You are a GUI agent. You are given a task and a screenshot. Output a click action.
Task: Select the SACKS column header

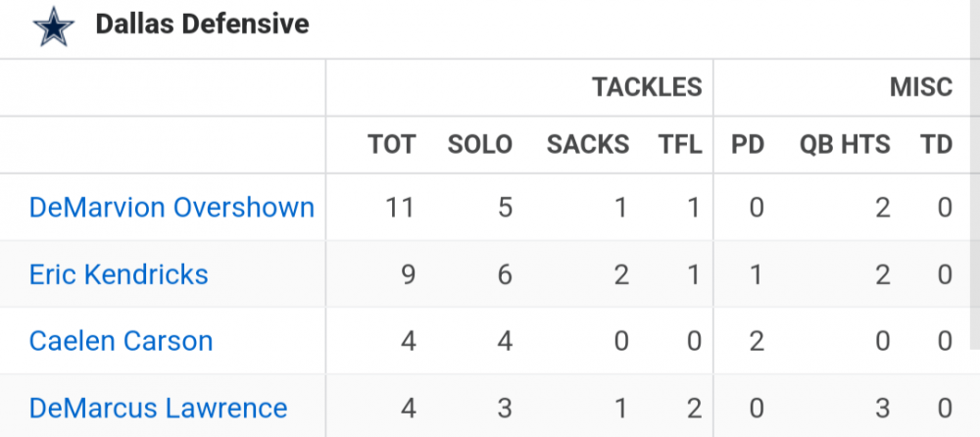click(587, 145)
